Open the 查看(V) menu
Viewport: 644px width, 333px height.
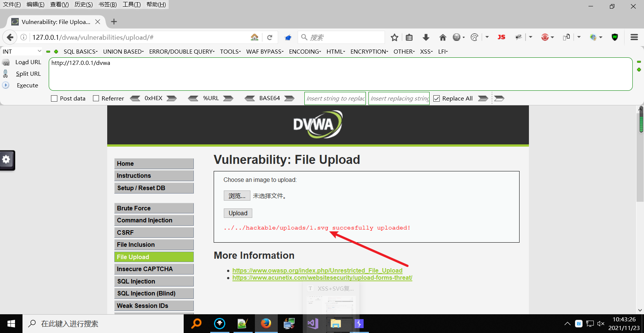pos(60,4)
